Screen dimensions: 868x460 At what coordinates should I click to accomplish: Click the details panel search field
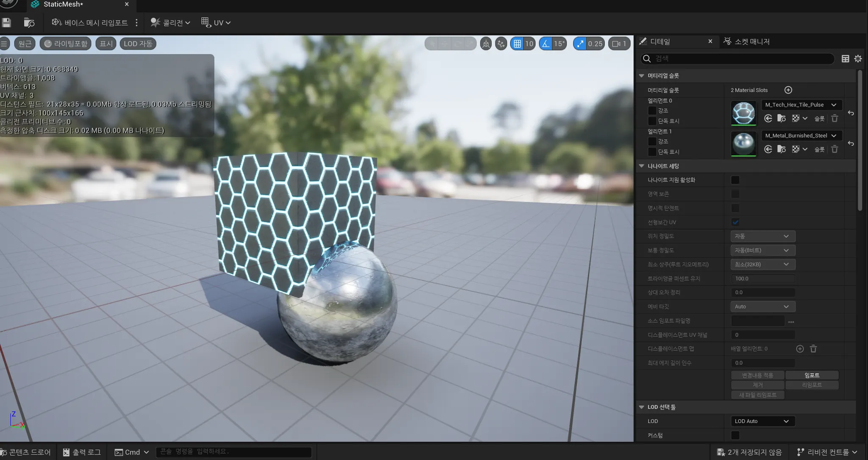742,59
